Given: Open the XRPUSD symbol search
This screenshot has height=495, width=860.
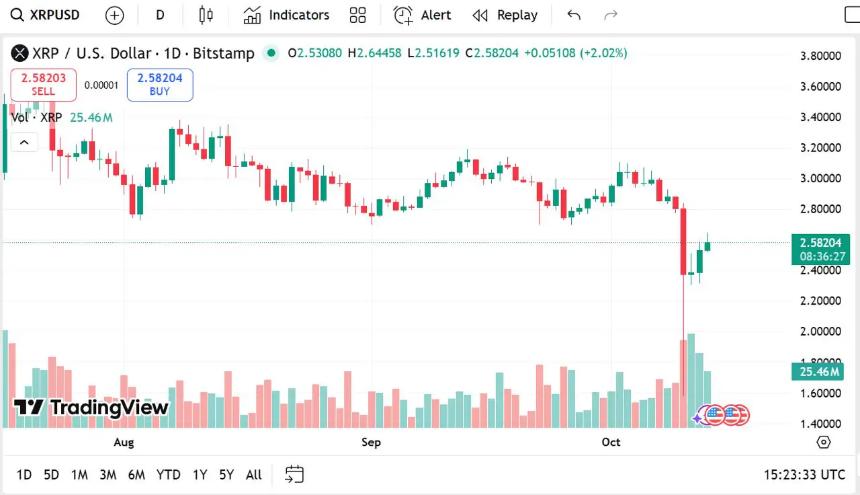Looking at the screenshot, I should [x=46, y=15].
